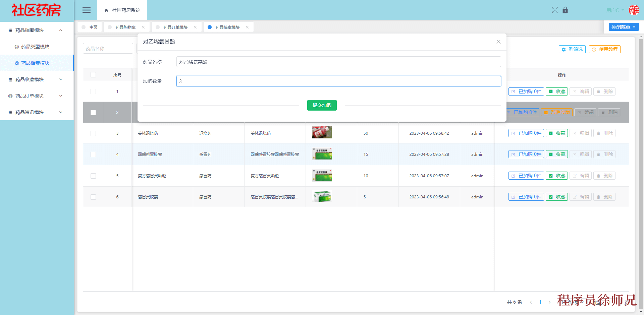Viewport: 644px width, 315px height.
Task: Click the 收藏 favorite icon for 复方感冒灵颗粒
Action: pos(556,175)
